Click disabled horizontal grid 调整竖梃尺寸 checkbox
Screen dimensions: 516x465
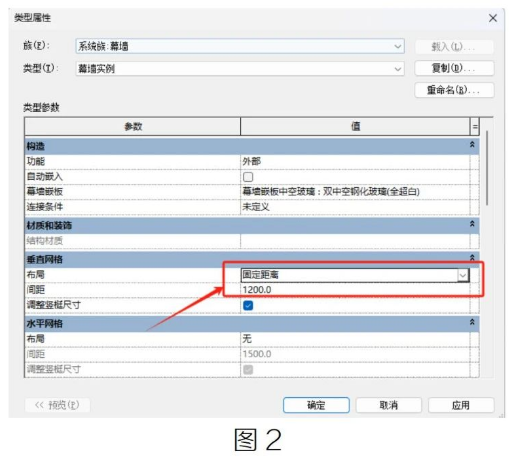click(248, 369)
